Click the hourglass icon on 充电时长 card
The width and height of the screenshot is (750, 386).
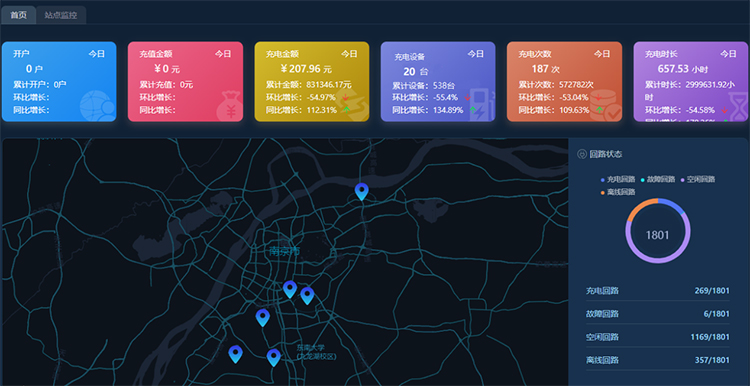[x=738, y=105]
